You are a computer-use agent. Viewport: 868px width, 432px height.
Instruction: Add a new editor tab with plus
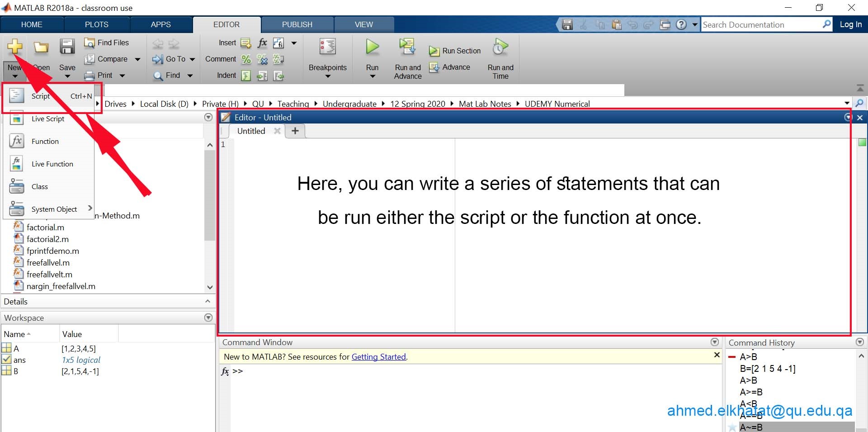click(x=295, y=131)
